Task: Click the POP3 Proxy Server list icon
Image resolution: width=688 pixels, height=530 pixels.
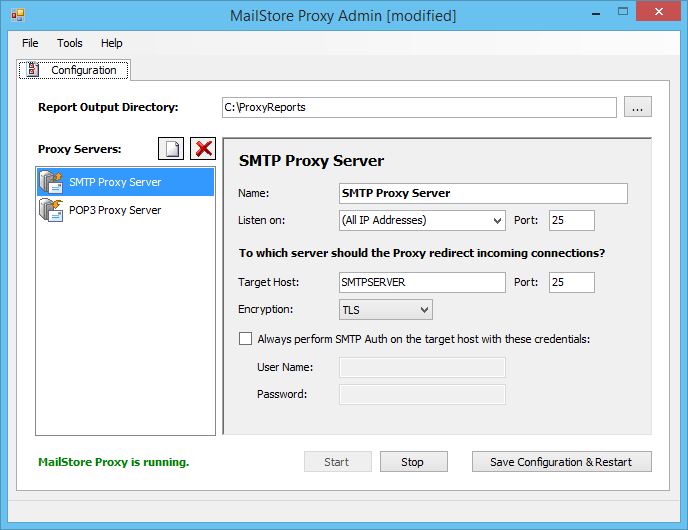Action: [x=51, y=210]
